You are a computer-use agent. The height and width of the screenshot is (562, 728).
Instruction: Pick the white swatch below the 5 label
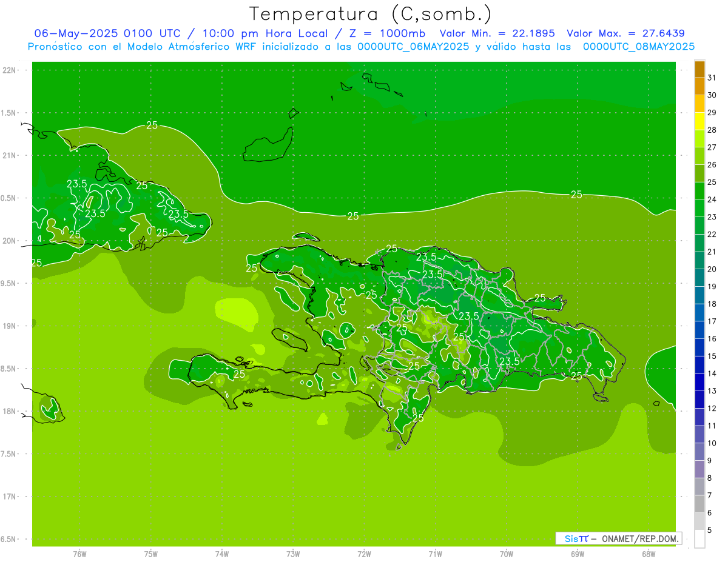(699, 539)
